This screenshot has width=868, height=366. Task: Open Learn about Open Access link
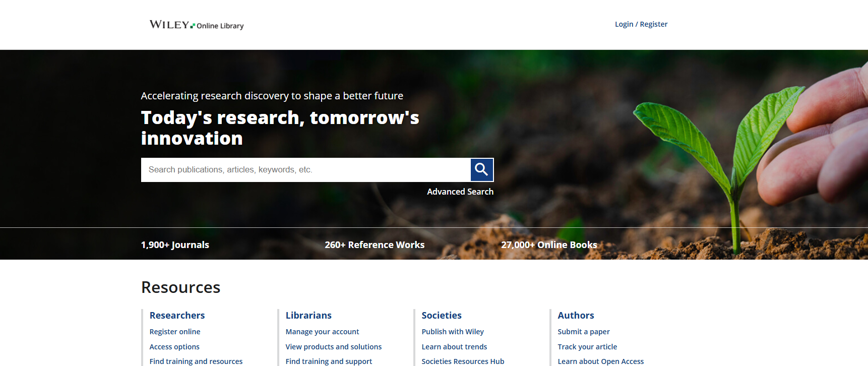click(x=601, y=361)
